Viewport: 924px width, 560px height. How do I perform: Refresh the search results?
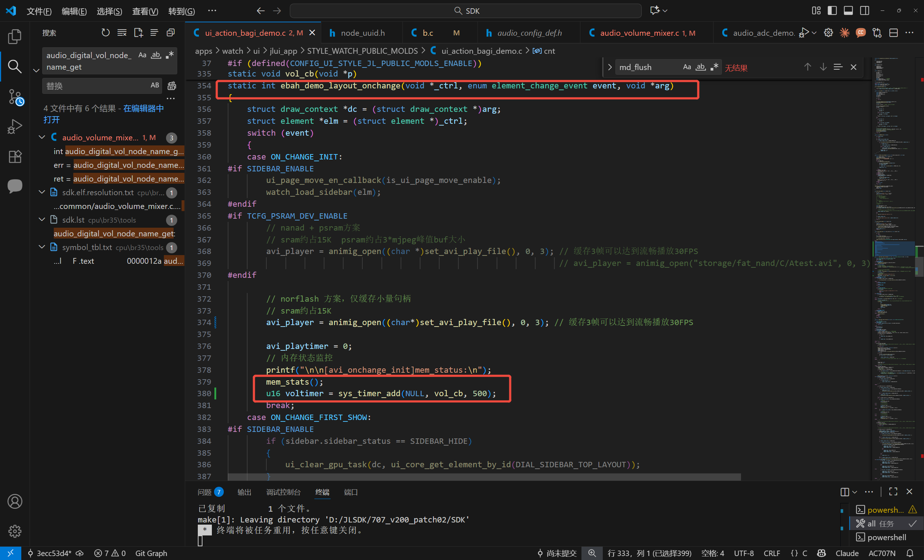point(106,33)
